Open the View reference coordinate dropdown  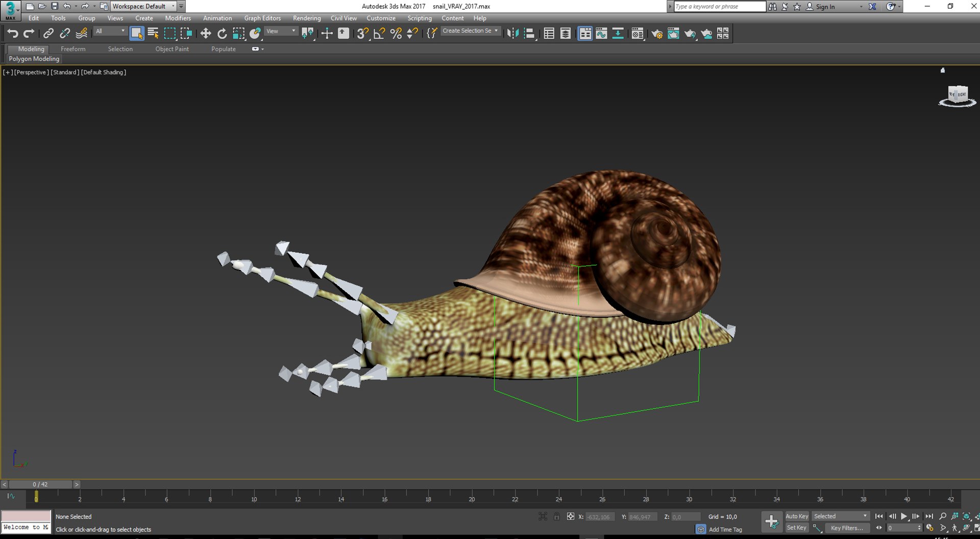tap(281, 32)
